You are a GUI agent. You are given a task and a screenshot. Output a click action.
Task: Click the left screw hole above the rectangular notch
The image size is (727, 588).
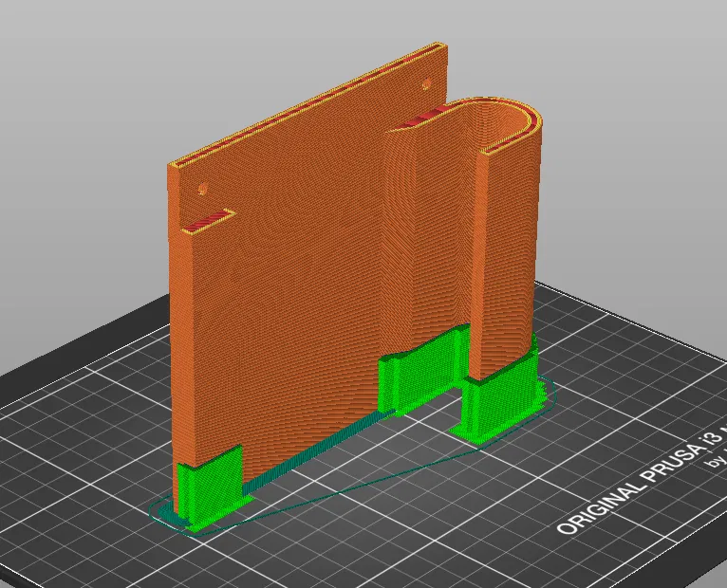tap(202, 189)
